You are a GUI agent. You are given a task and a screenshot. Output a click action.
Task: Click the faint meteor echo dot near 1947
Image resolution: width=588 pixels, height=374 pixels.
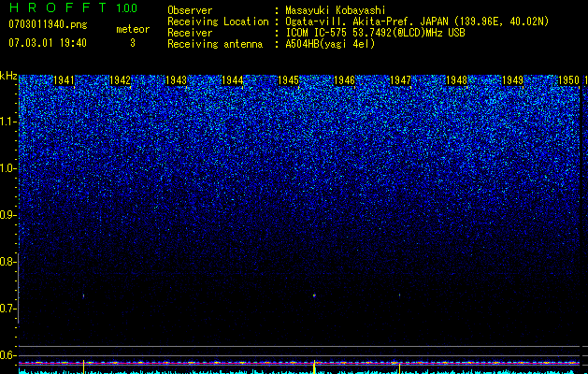coord(399,295)
